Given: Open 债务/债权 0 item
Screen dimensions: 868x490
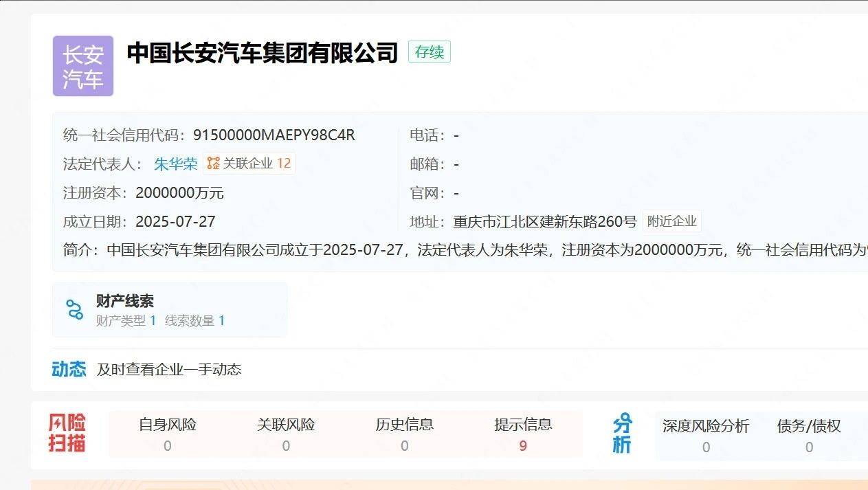Looking at the screenshot, I should [x=809, y=436].
